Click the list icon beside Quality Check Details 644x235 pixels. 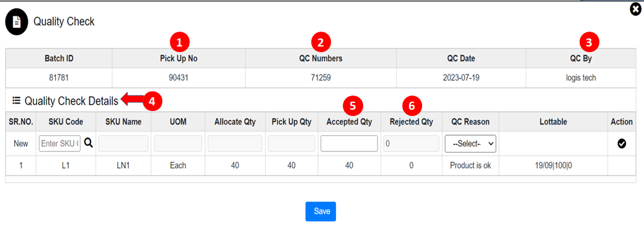click(x=17, y=100)
